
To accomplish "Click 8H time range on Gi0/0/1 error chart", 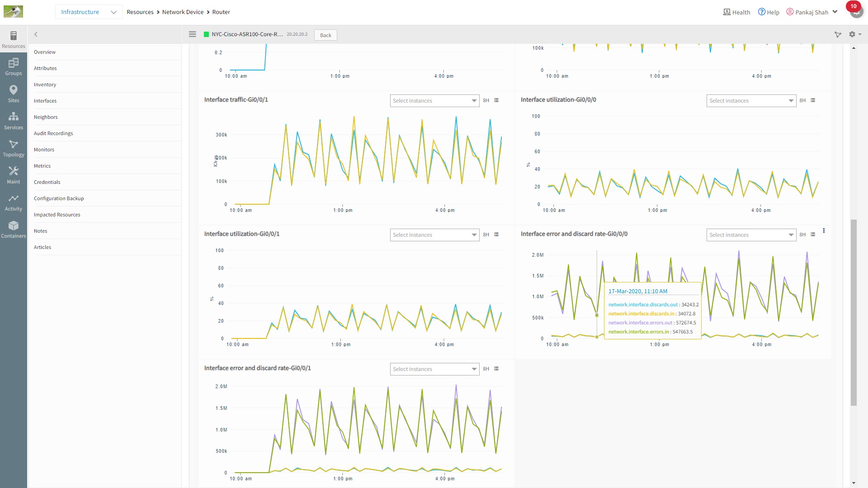I will (486, 369).
